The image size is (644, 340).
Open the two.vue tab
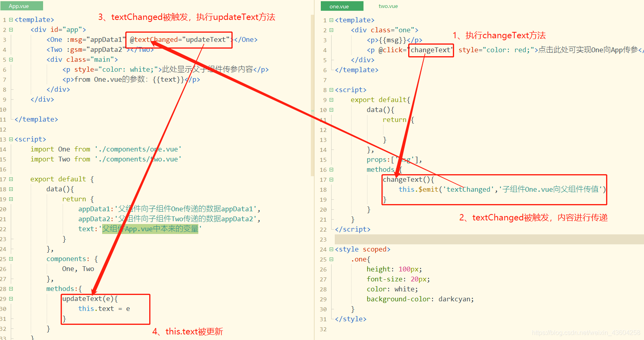(388, 6)
